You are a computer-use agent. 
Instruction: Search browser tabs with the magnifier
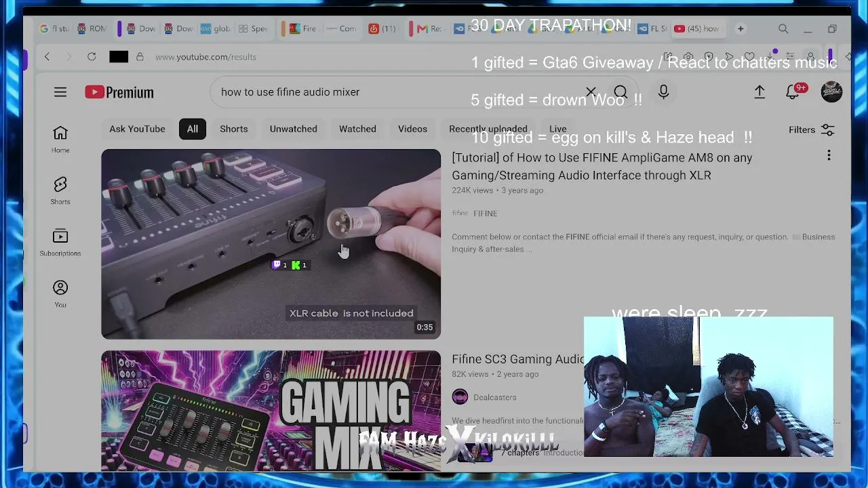783,28
